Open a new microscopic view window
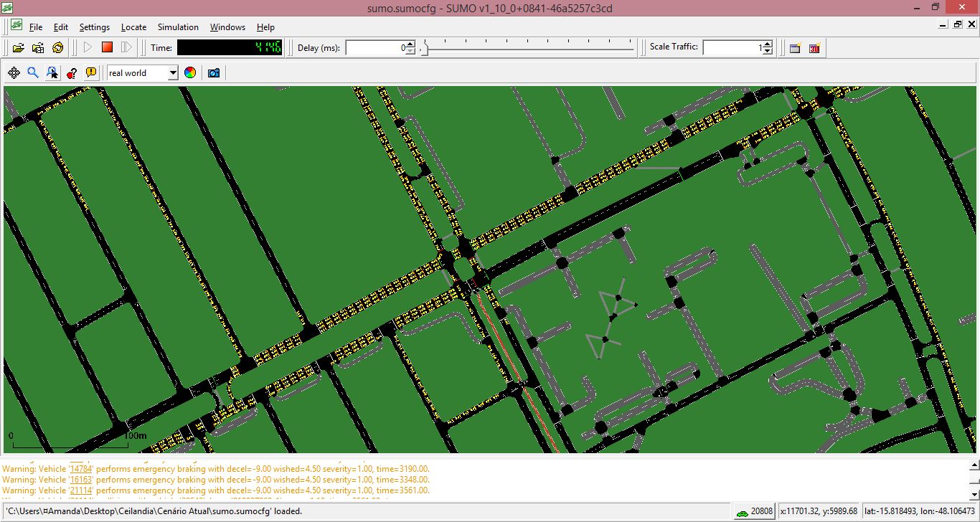 point(795,48)
